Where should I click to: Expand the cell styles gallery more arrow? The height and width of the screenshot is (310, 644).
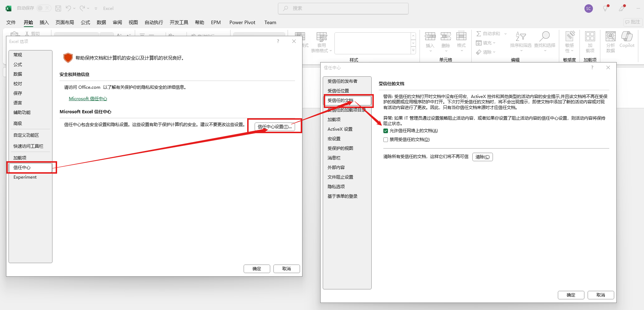413,51
